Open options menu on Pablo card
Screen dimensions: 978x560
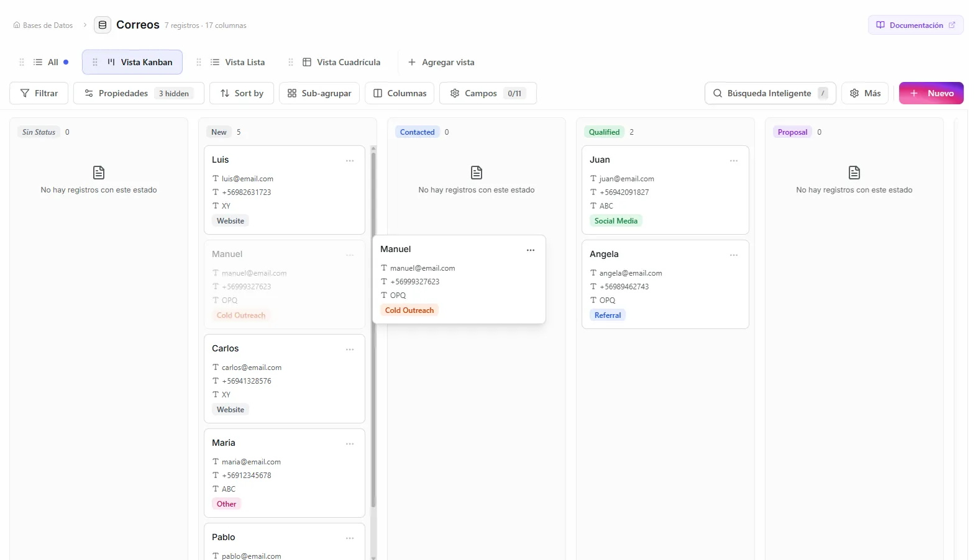coord(350,538)
